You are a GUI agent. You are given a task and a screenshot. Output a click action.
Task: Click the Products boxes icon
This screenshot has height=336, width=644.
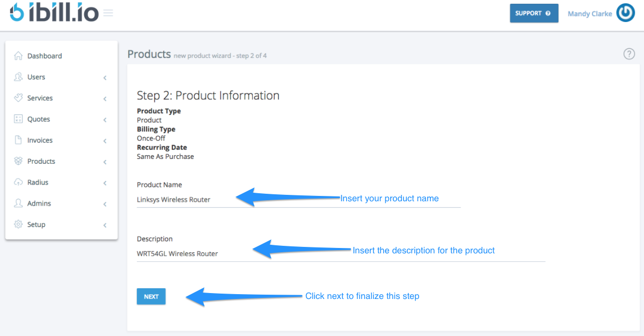(x=18, y=161)
